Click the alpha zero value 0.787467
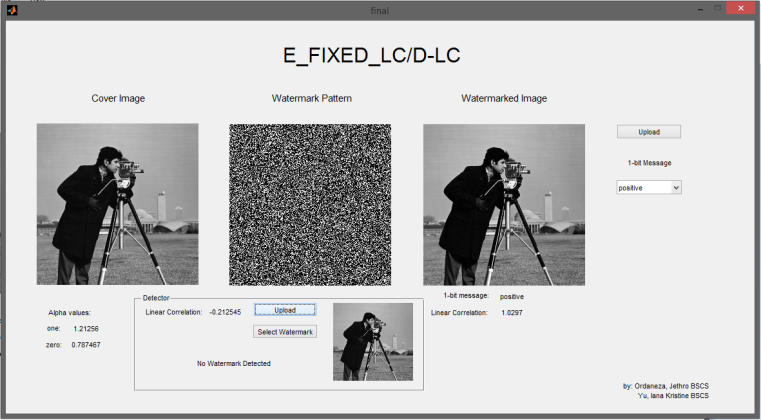Screen dimensions: 761x420 tap(86, 345)
